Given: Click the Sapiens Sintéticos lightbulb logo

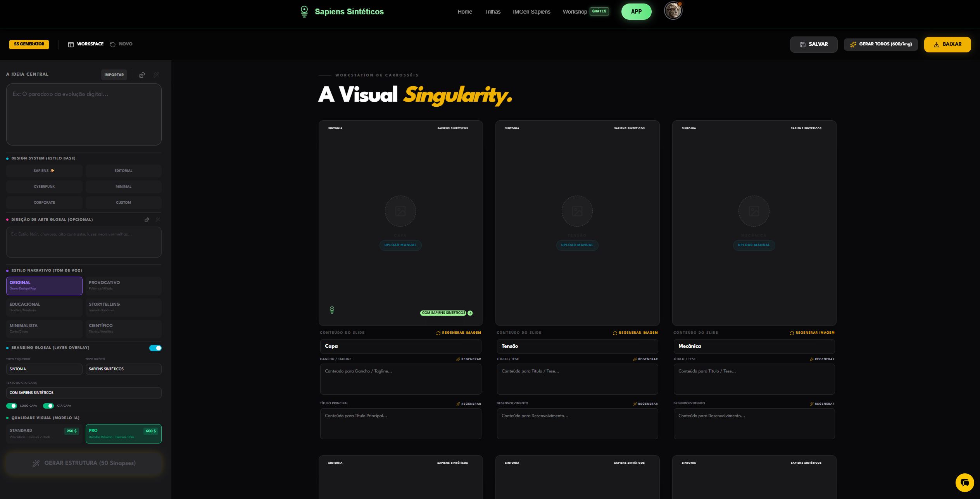Looking at the screenshot, I should click(x=304, y=12).
